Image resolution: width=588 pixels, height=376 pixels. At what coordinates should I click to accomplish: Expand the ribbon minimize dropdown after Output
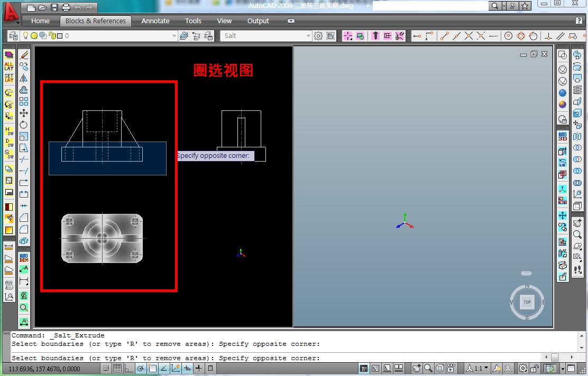pyautogui.click(x=291, y=21)
